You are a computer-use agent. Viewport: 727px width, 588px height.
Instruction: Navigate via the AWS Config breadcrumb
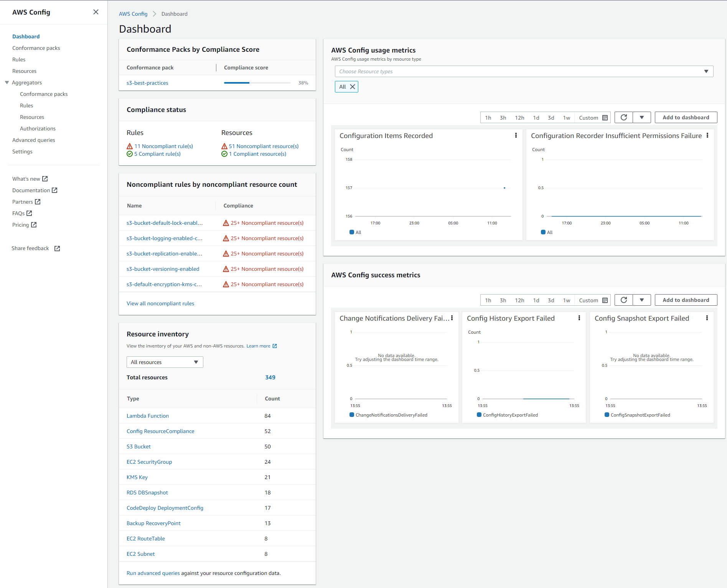133,14
